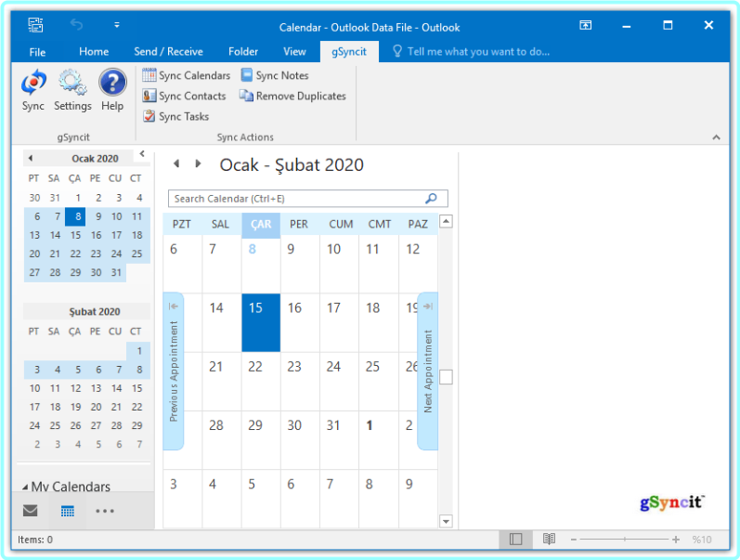The width and height of the screenshot is (740, 560).
Task: Open Ribbon Display Options in title bar
Action: tap(586, 26)
